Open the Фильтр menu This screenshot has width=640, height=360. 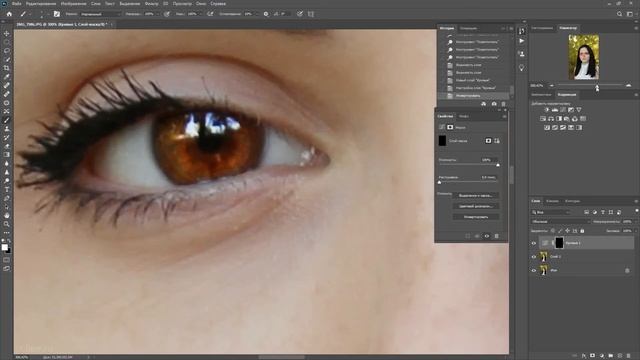151,4
